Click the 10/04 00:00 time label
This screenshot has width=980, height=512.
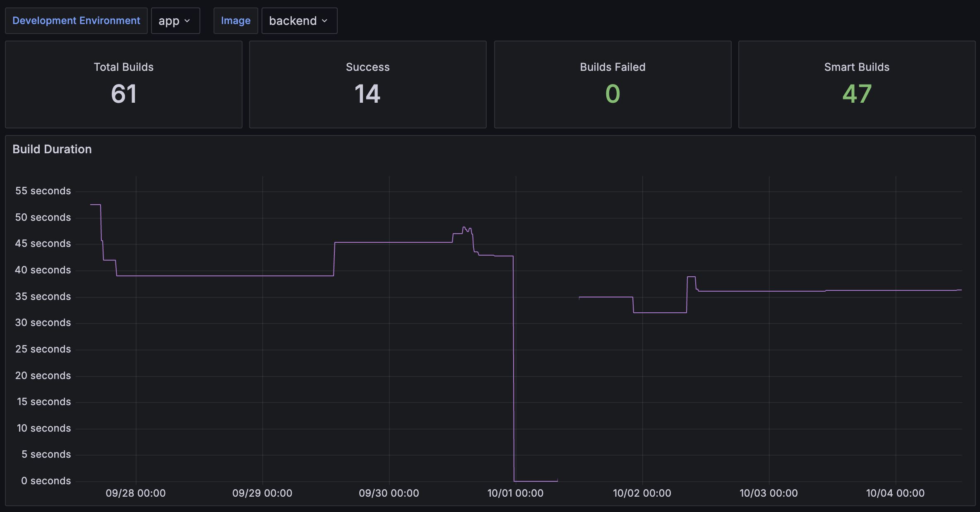(x=895, y=493)
